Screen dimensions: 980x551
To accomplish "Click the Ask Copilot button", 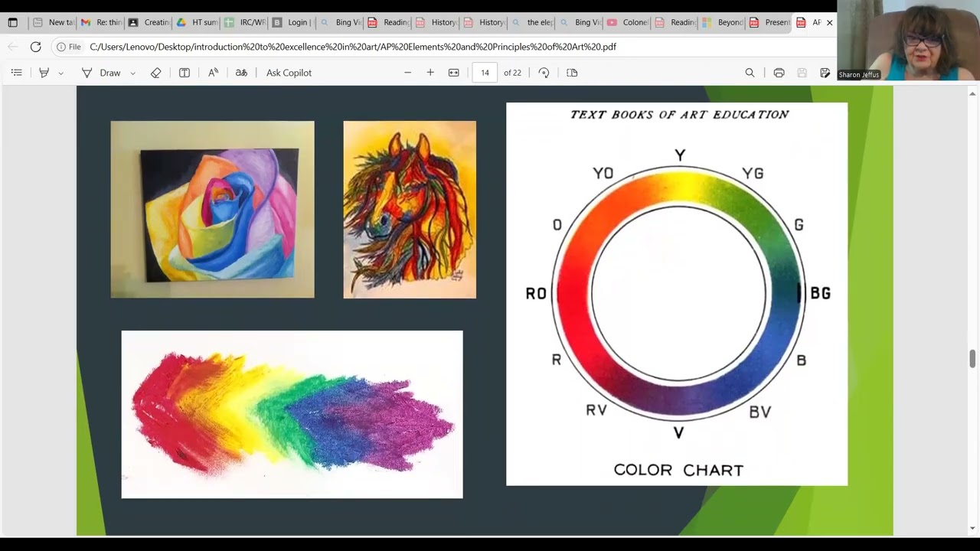I will [x=289, y=73].
